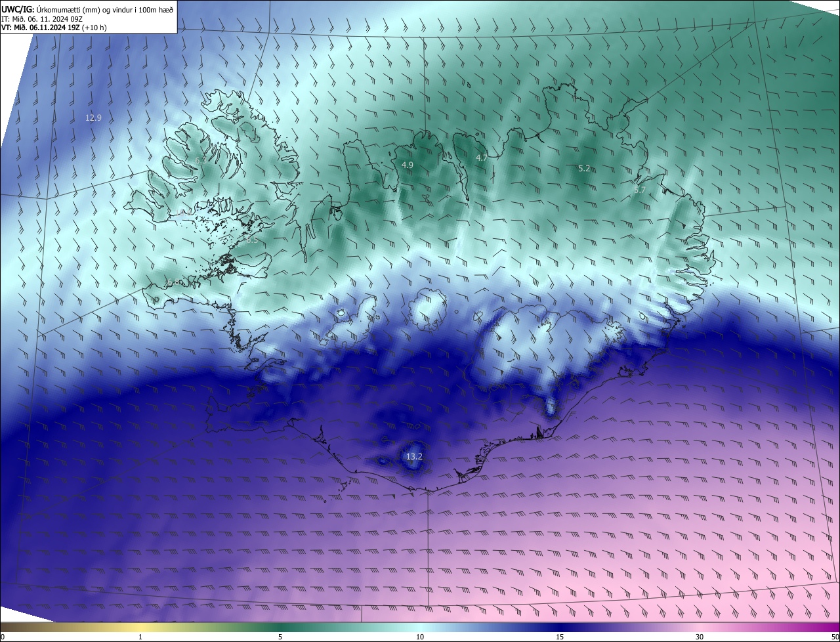
Task: Click the 6.8 value label on Snæfellsnes
Action: click(x=172, y=283)
